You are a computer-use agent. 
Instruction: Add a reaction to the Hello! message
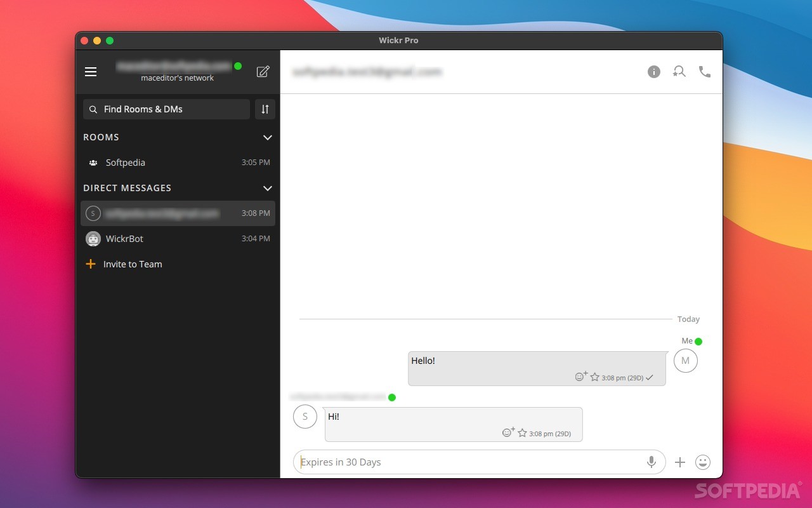pyautogui.click(x=580, y=376)
